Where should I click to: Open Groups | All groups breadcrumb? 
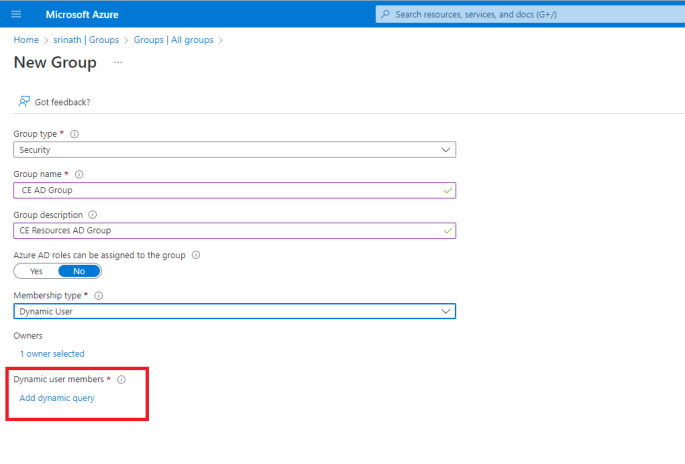174,40
